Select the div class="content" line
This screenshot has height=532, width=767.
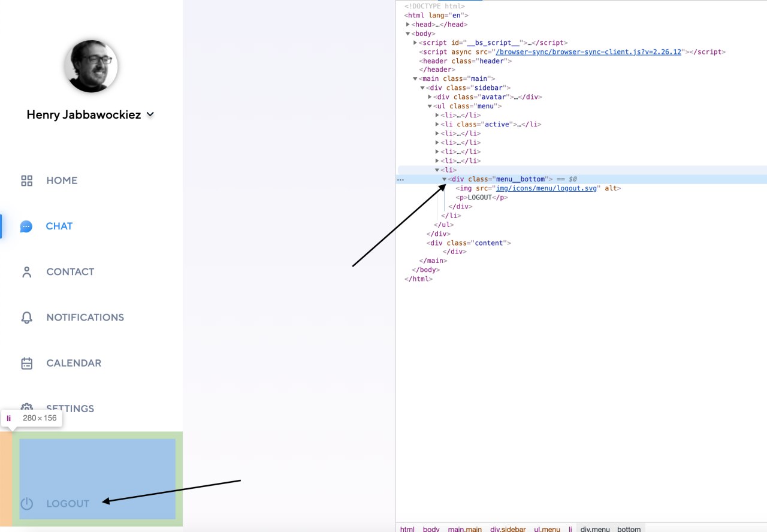[469, 243]
